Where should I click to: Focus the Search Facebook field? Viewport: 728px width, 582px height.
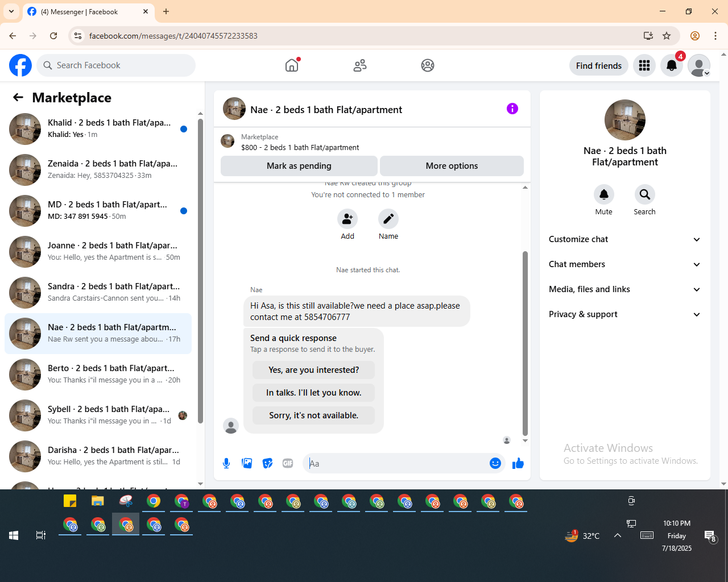click(x=116, y=65)
